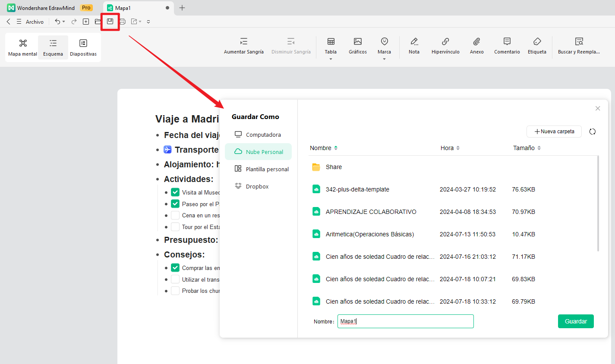Click the Redo arrow icon
This screenshot has height=364, width=615.
point(74,22)
